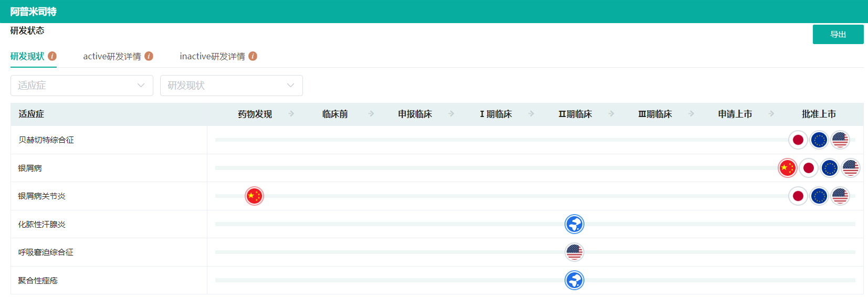Click the Ⅱ期临床 stage header

click(575, 114)
